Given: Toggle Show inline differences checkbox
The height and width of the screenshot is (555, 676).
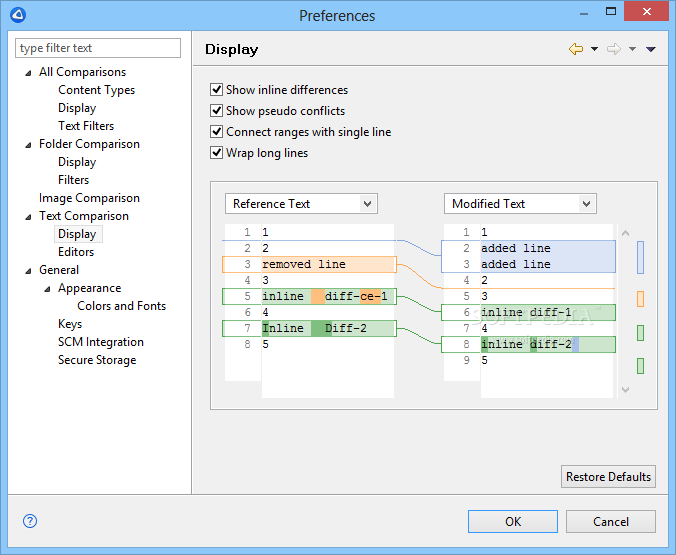Looking at the screenshot, I should [216, 90].
